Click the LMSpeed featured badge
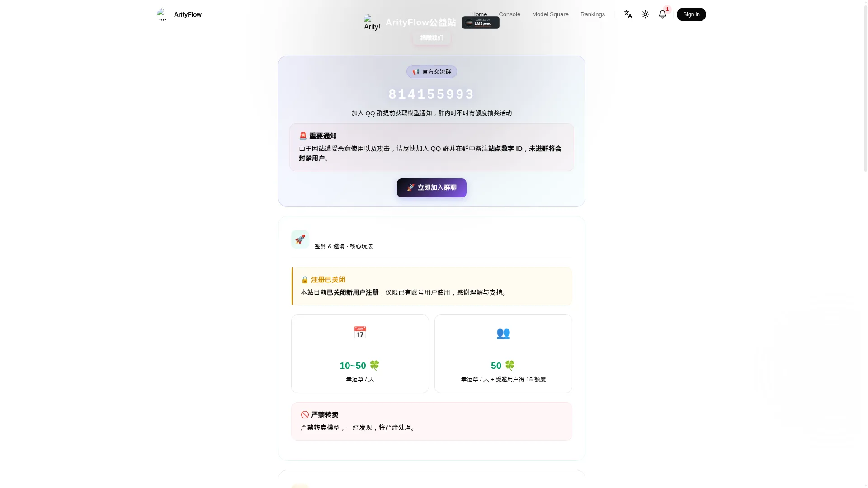 [x=481, y=23]
